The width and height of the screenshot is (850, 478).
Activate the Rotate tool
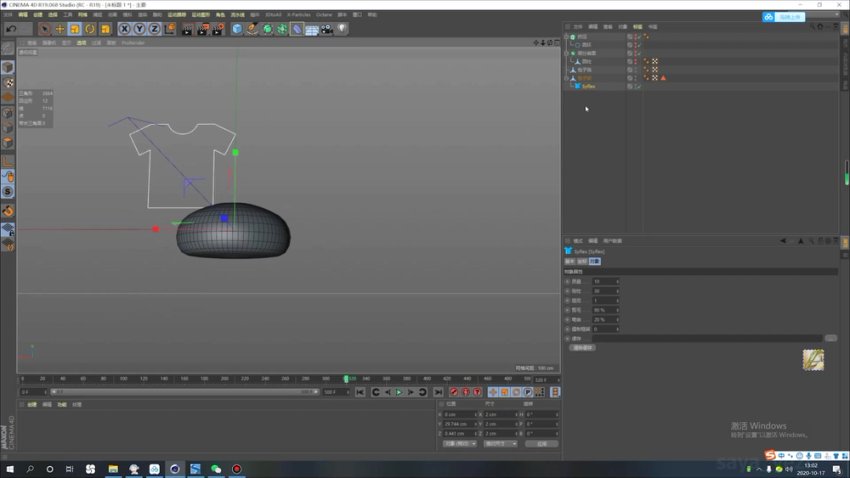pos(90,29)
